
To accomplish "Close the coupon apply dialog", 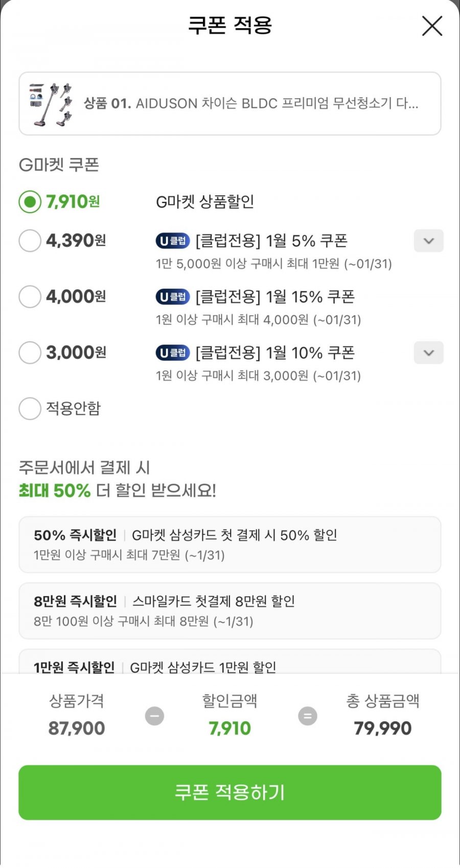I will [x=432, y=26].
